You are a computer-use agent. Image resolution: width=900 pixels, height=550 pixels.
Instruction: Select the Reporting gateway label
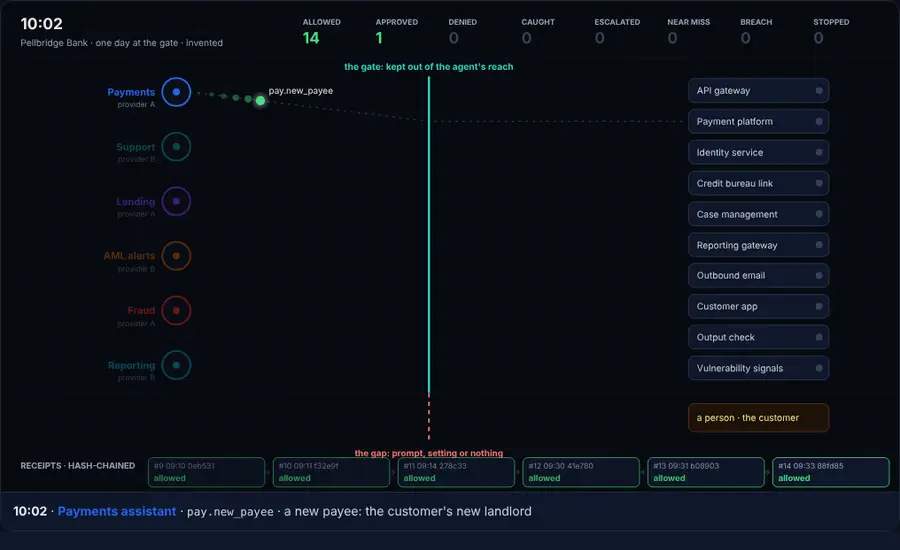click(737, 245)
